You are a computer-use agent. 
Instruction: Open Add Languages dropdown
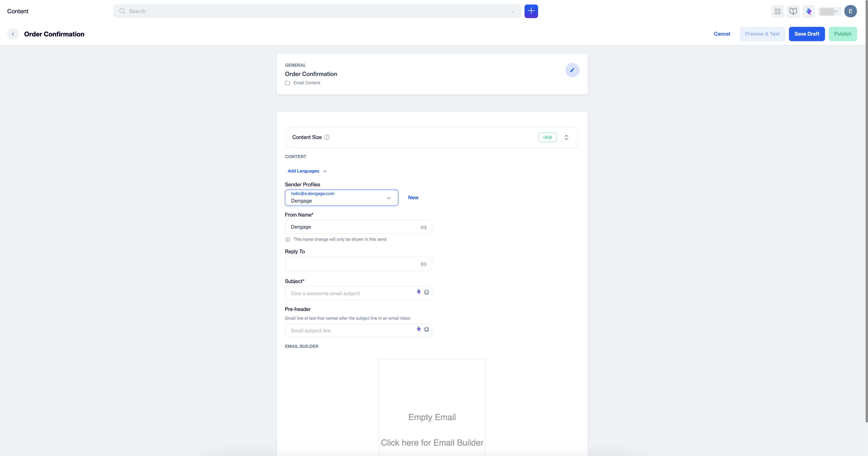(x=307, y=171)
